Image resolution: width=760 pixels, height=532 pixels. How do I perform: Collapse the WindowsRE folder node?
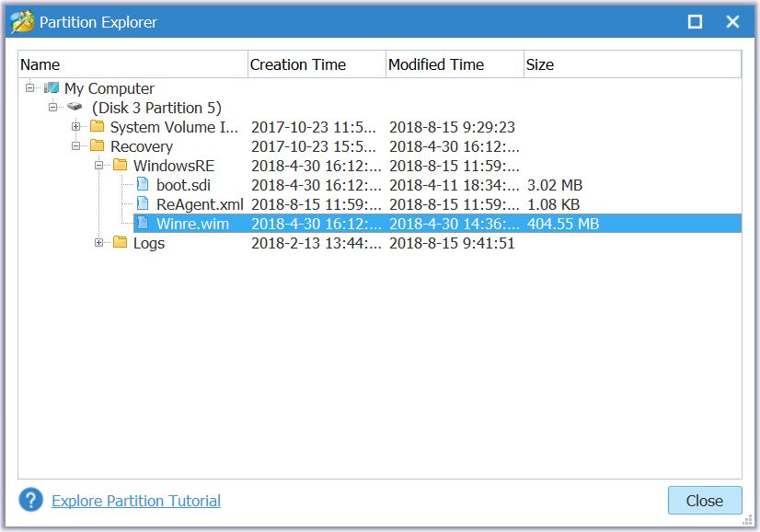[98, 166]
